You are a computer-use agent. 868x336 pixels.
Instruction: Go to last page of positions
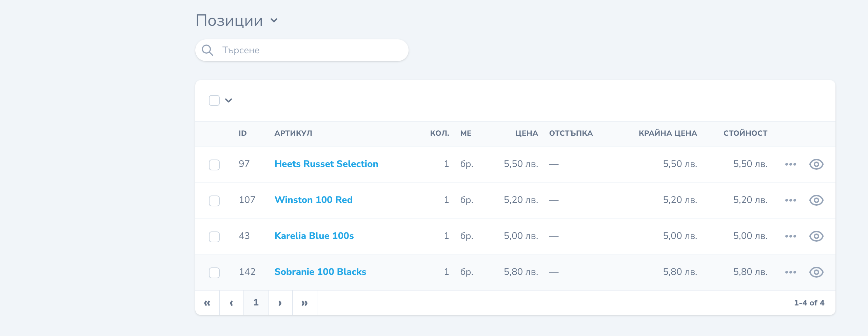(305, 303)
